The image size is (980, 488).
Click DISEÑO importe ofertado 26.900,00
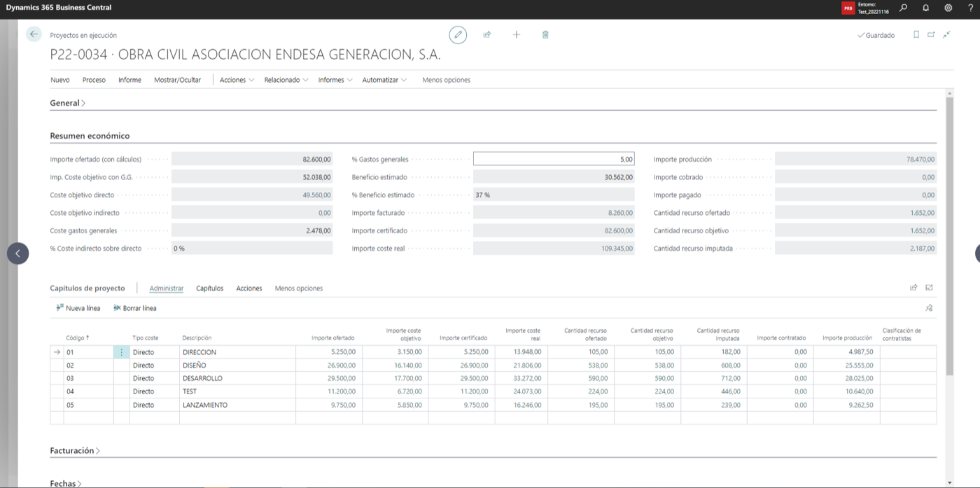(x=329, y=365)
